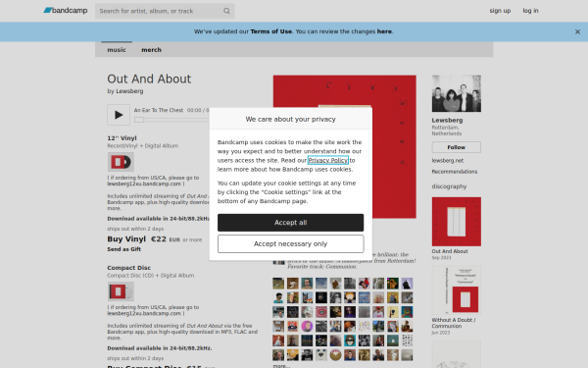The image size is (588, 368).
Task: Read the Terms of Use link in banner
Action: click(x=270, y=31)
